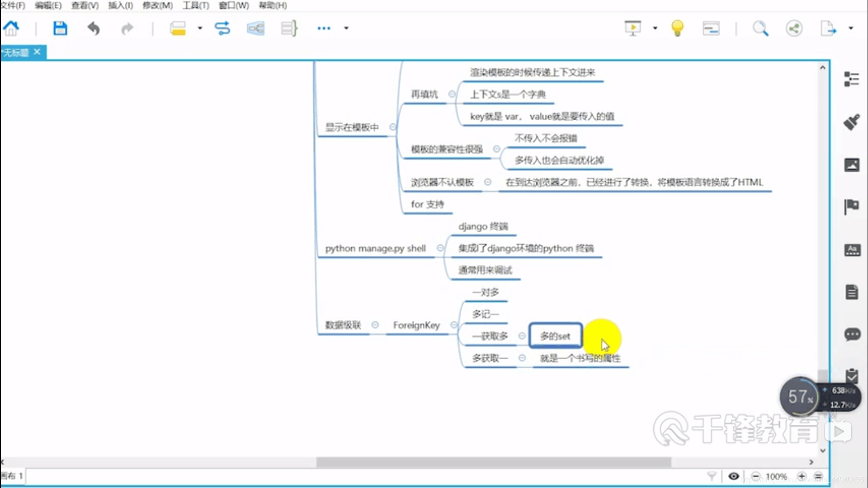Screen dimensions: 868x488
Task: Click the horizontal scrollbar thumb
Action: [494, 462]
